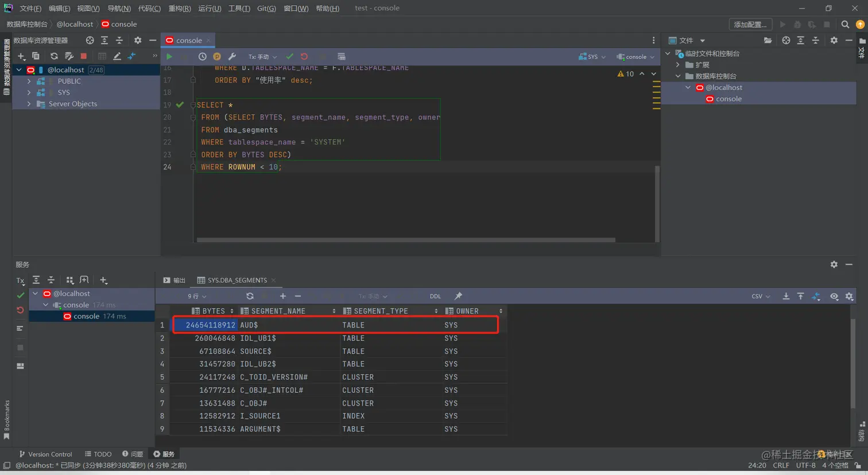Expand all nodes in database explorer header
868x475 pixels.
click(104, 40)
